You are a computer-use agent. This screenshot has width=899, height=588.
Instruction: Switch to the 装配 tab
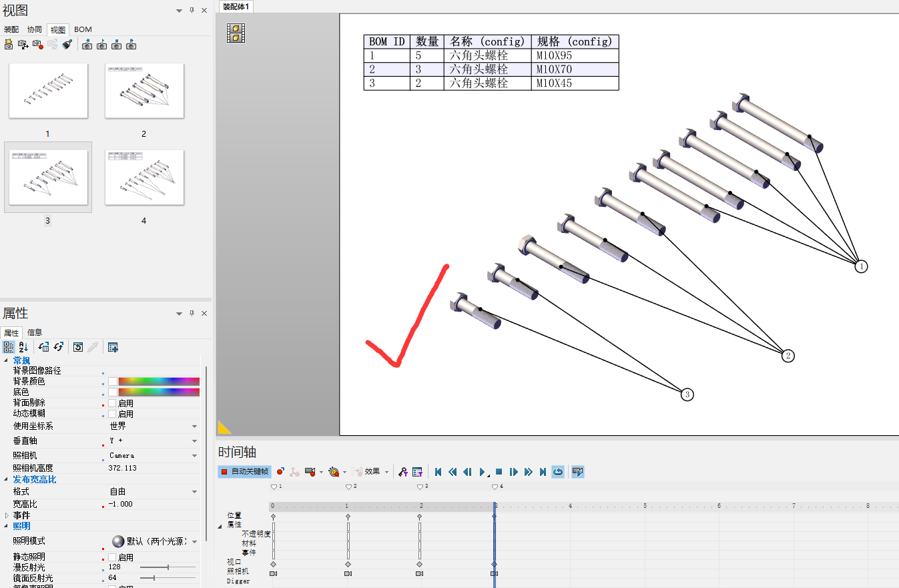11,29
